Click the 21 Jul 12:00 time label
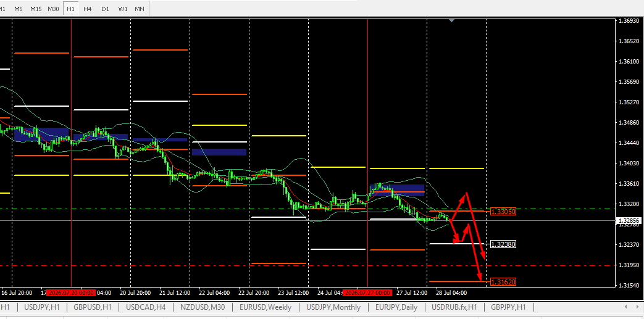The image size is (644, 319). [175, 293]
